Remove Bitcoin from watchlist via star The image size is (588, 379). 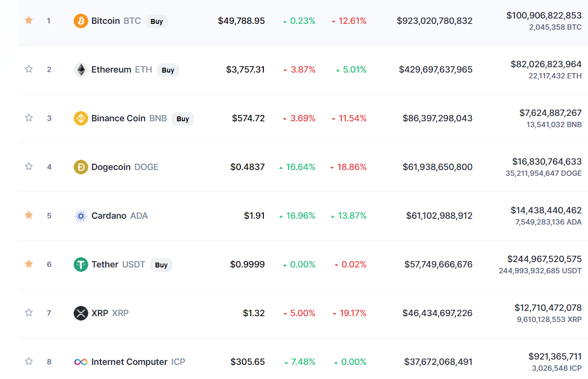[29, 20]
